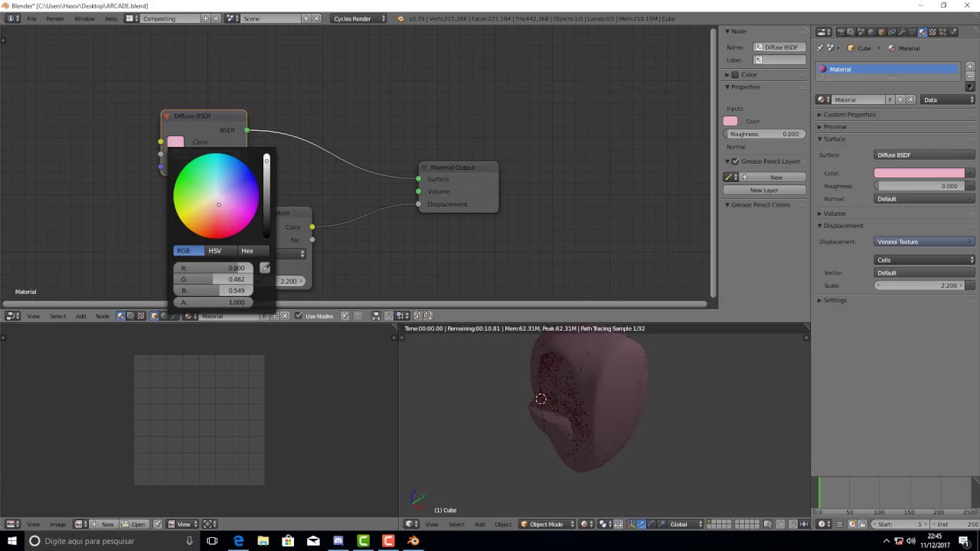Open the Window menu
Viewport: 980px width, 551px height.
tap(84, 18)
